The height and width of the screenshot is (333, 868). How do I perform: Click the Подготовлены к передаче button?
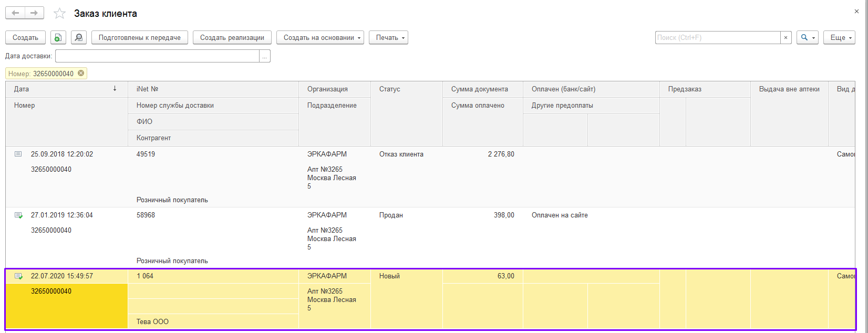[140, 38]
